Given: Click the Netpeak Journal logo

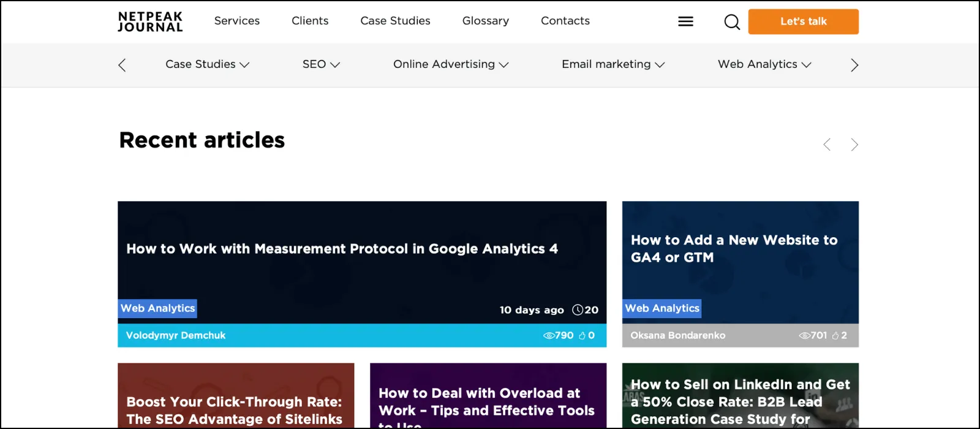Looking at the screenshot, I should 150,21.
